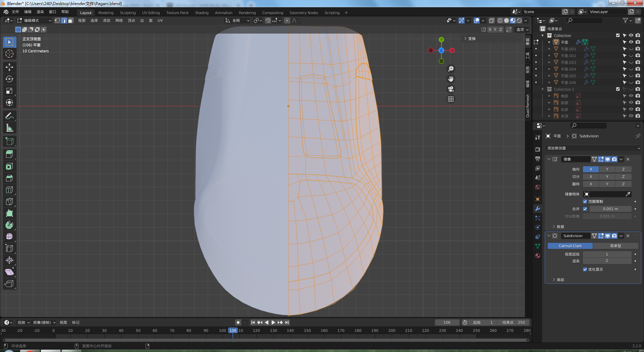Open the Render properties tab
The image size is (644, 352).
coord(538,149)
